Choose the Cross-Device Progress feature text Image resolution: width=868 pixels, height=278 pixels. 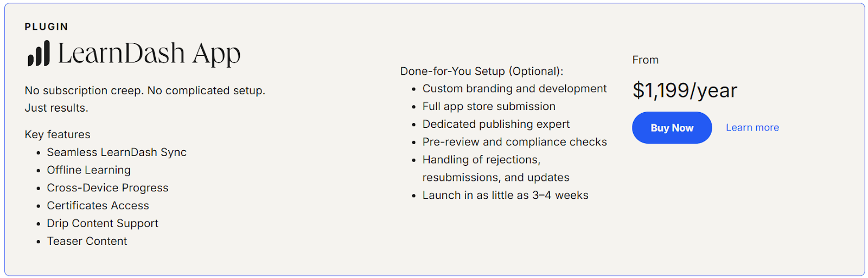pyautogui.click(x=107, y=188)
